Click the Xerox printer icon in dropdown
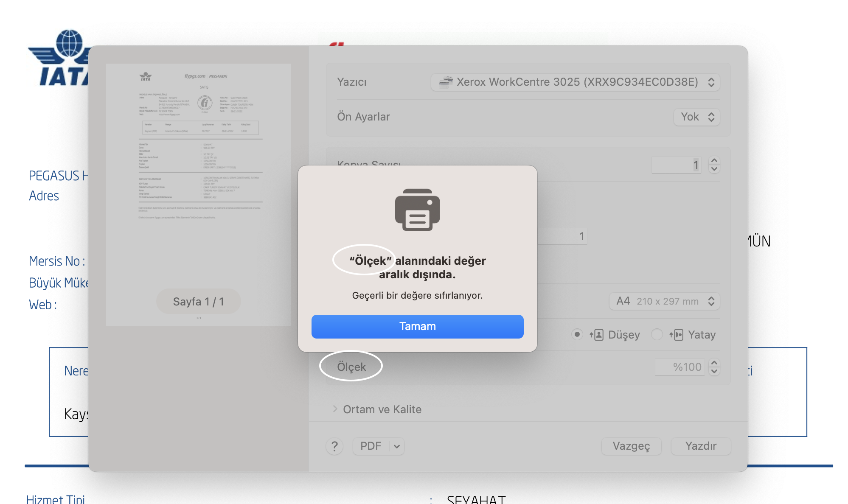The height and width of the screenshot is (504, 848). [446, 82]
